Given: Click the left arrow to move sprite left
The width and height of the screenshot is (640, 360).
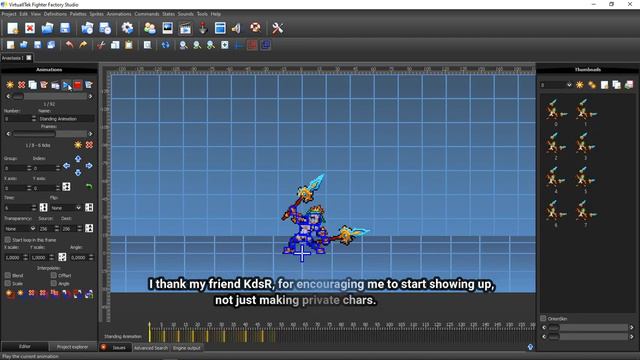Looking at the screenshot, I should 67,166.
